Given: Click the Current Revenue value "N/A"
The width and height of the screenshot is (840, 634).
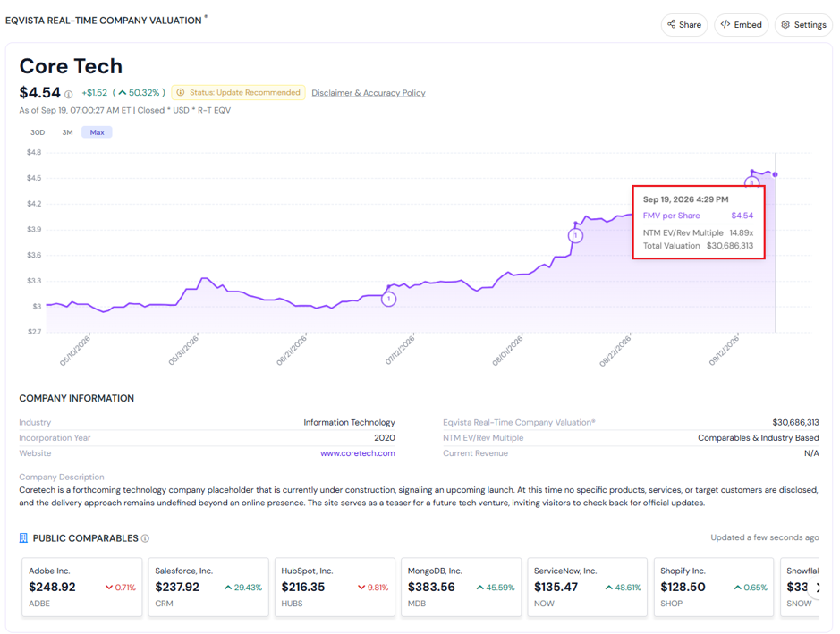Looking at the screenshot, I should (811, 453).
